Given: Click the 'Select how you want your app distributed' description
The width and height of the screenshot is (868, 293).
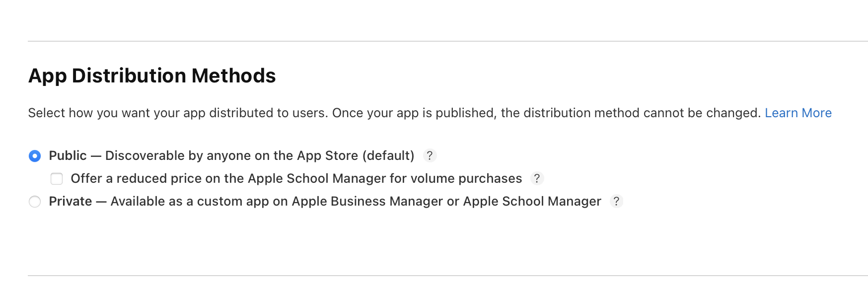Looking at the screenshot, I should (394, 113).
